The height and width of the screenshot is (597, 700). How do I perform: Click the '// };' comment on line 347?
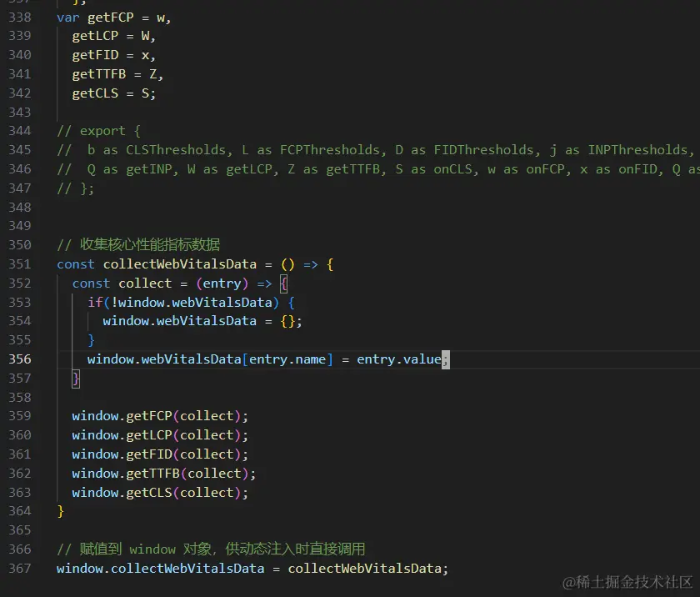pos(76,188)
